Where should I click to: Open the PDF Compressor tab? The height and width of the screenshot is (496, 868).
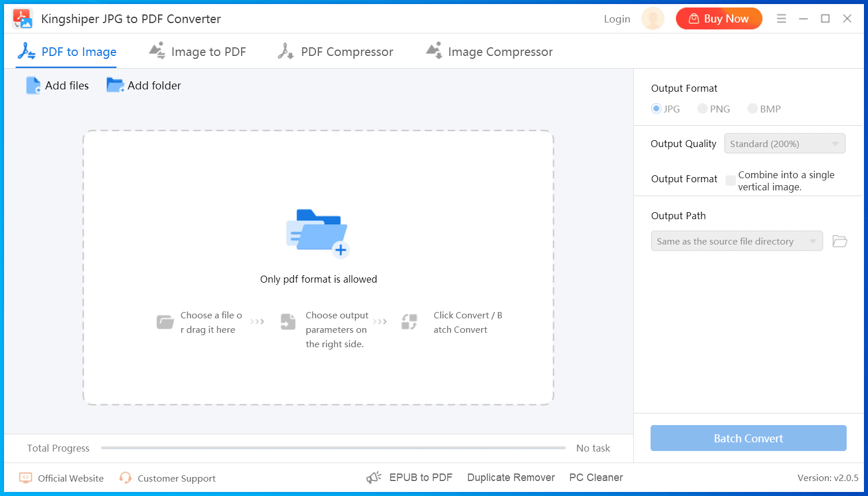point(336,52)
